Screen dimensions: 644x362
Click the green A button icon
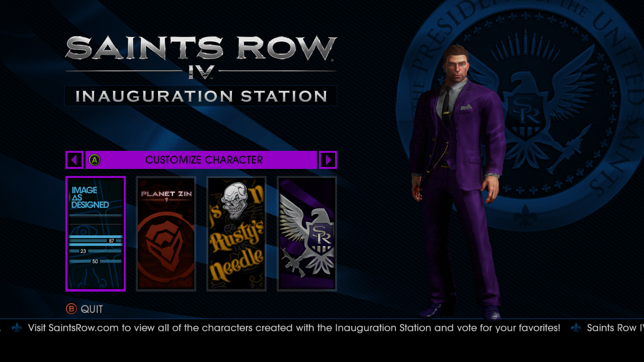pyautogui.click(x=95, y=160)
